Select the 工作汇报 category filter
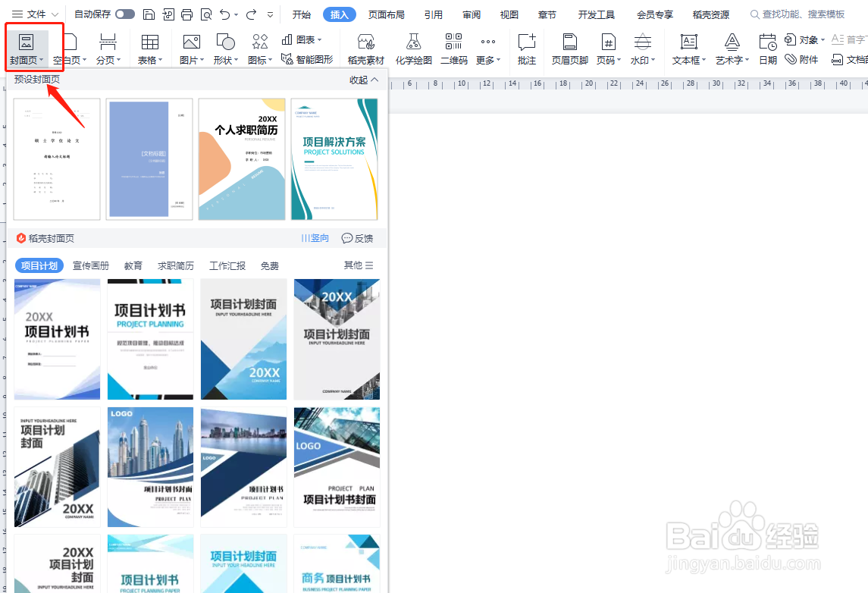Image resolution: width=868 pixels, height=593 pixels. pyautogui.click(x=227, y=265)
